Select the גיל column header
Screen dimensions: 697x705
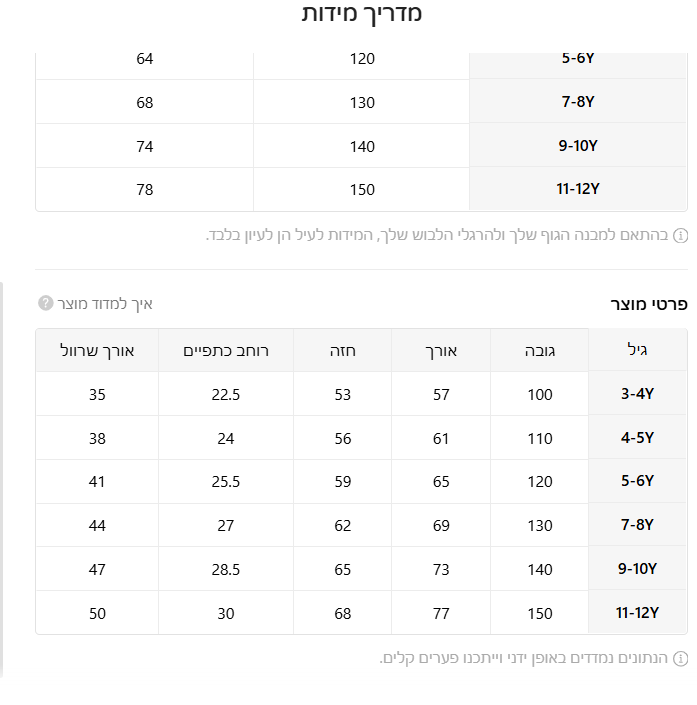tap(637, 351)
